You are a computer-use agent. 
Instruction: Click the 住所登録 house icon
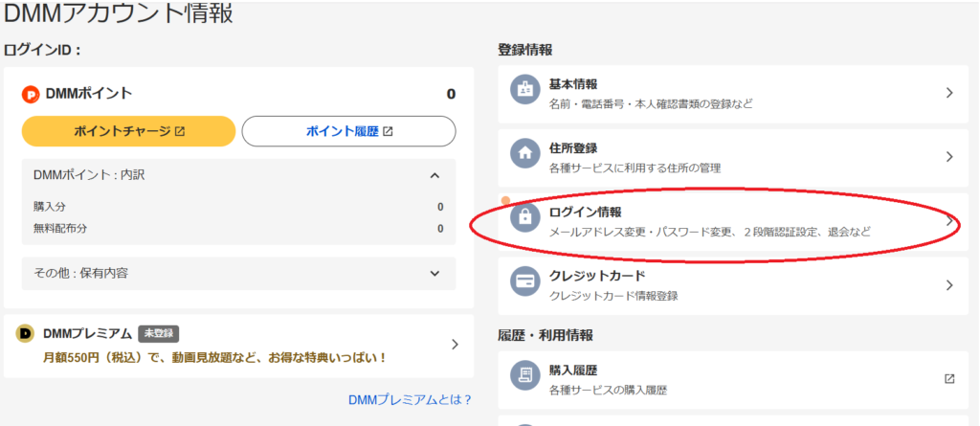coord(524,155)
